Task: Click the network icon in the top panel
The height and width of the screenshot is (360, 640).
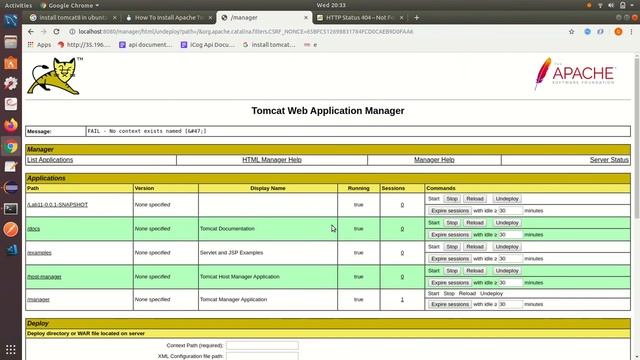Action: pyautogui.click(x=600, y=5)
